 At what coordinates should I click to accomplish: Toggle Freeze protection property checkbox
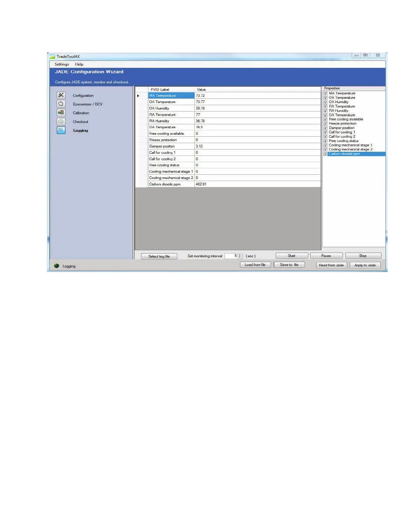pos(325,124)
